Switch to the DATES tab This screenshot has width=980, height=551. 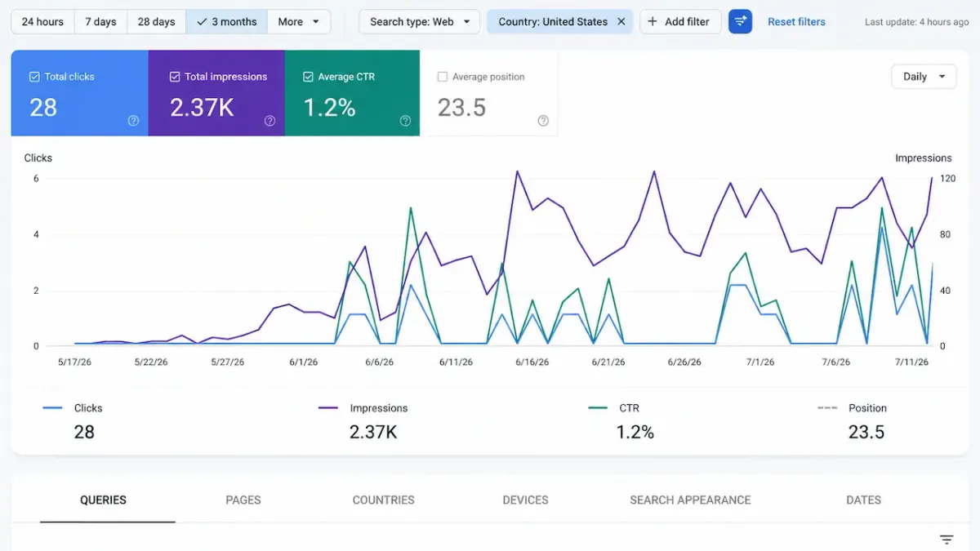click(863, 500)
